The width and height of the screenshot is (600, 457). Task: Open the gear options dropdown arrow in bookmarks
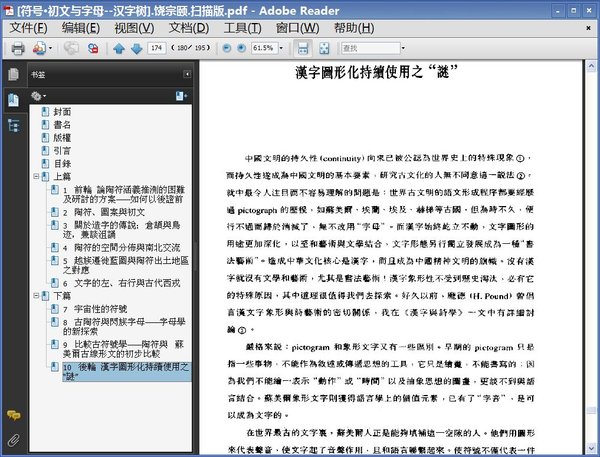point(44,96)
